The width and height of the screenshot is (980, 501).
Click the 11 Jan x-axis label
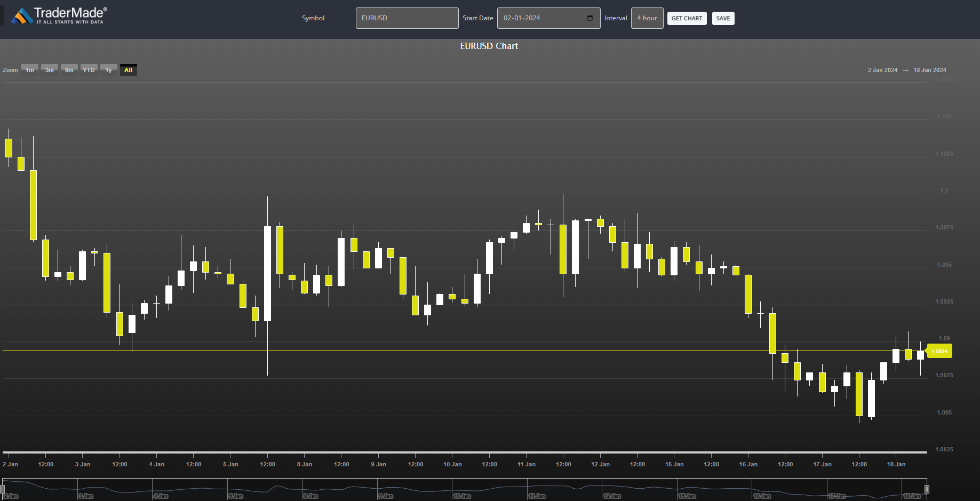click(527, 464)
